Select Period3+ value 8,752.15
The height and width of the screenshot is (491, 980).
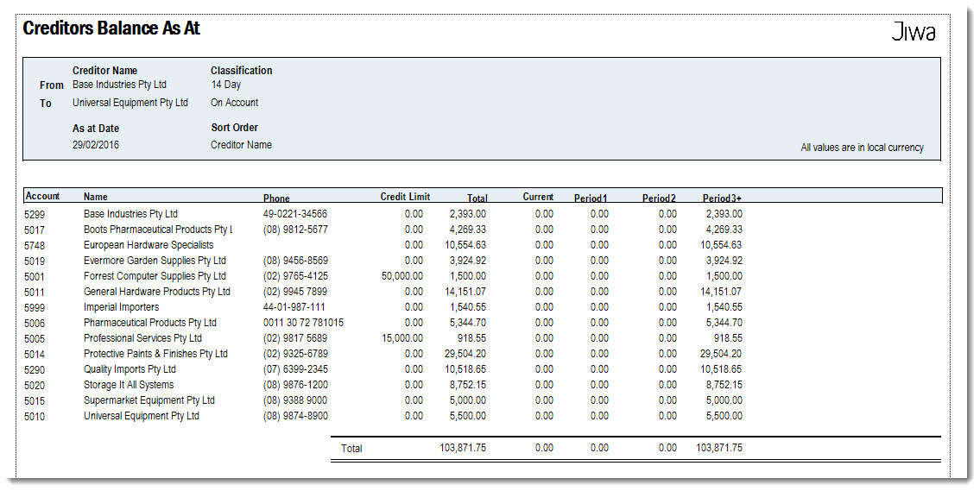[x=724, y=385]
